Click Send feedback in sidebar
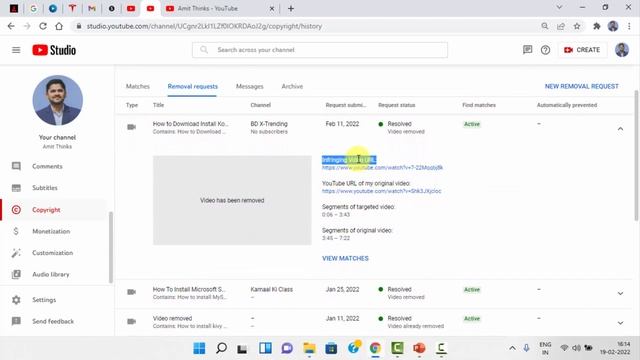Image resolution: width=640 pixels, height=360 pixels. point(53,322)
